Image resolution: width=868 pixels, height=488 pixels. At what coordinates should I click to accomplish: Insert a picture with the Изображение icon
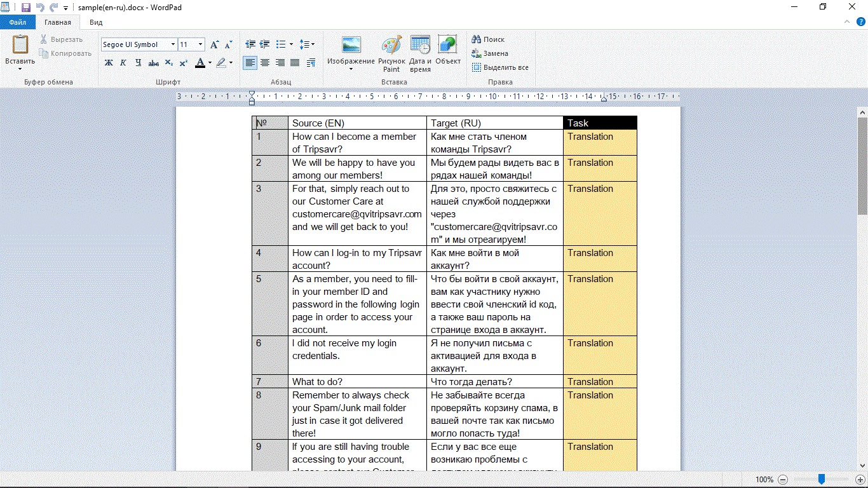click(x=351, y=45)
